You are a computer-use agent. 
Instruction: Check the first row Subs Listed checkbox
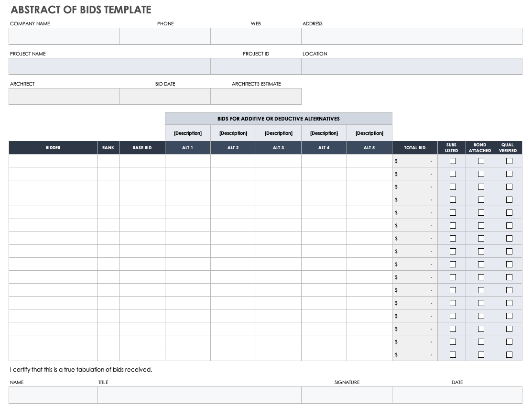point(453,161)
